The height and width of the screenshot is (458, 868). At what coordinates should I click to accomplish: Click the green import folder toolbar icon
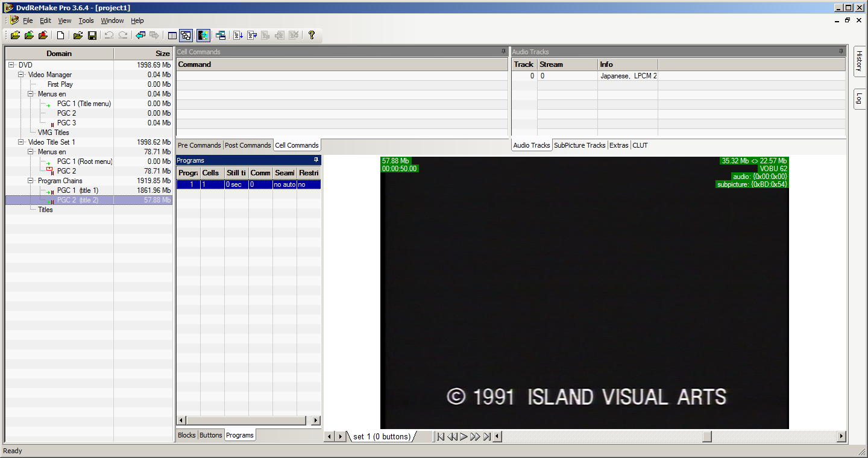(29, 35)
